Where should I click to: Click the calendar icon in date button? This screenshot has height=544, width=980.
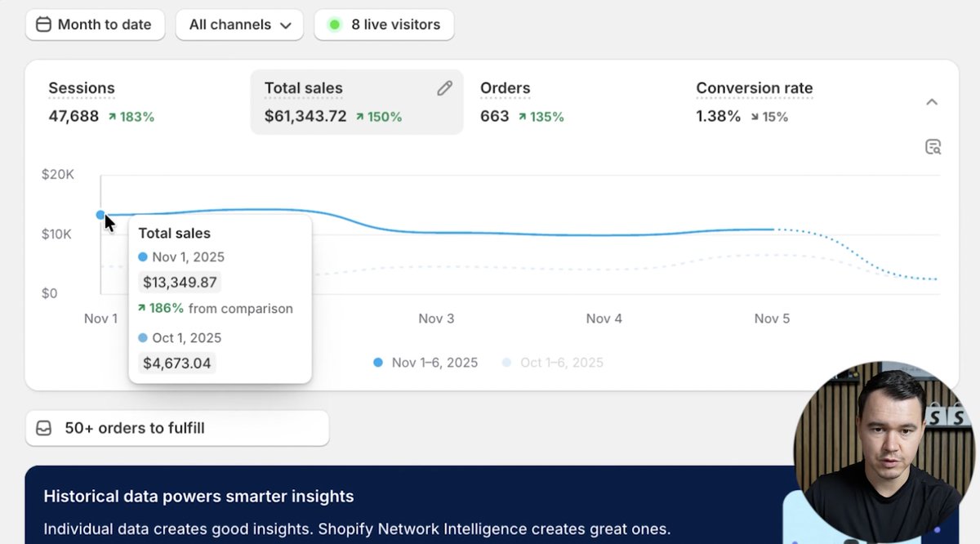(44, 25)
